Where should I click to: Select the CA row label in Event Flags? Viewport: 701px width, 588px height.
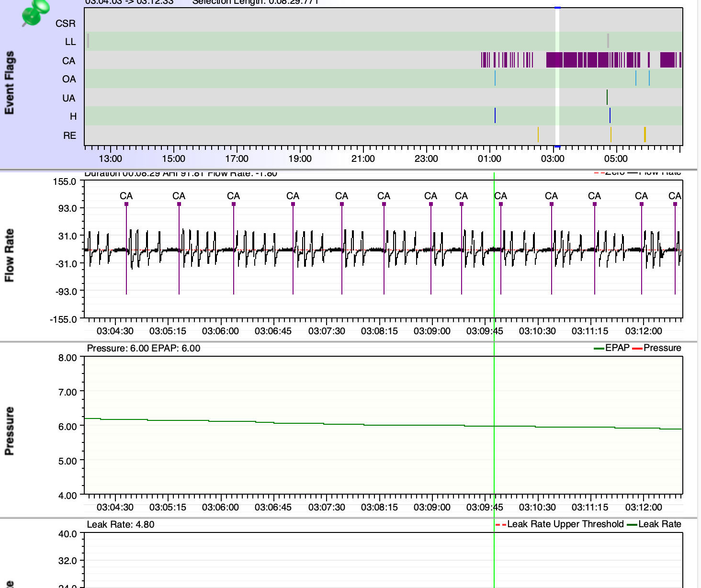pyautogui.click(x=69, y=61)
